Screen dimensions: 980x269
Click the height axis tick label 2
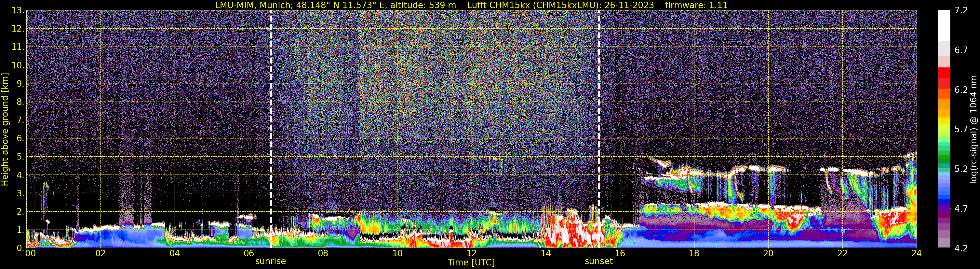[x=20, y=211]
